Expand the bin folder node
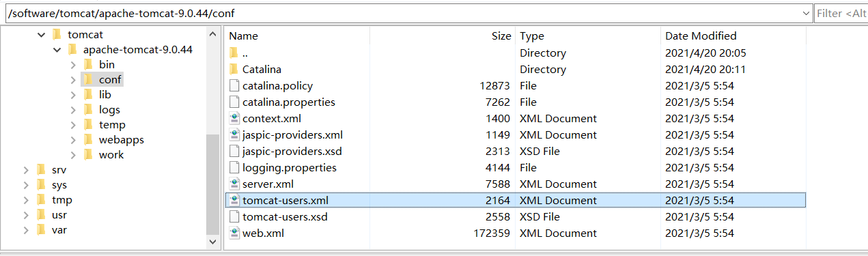The width and height of the screenshot is (868, 256). pos(73,65)
